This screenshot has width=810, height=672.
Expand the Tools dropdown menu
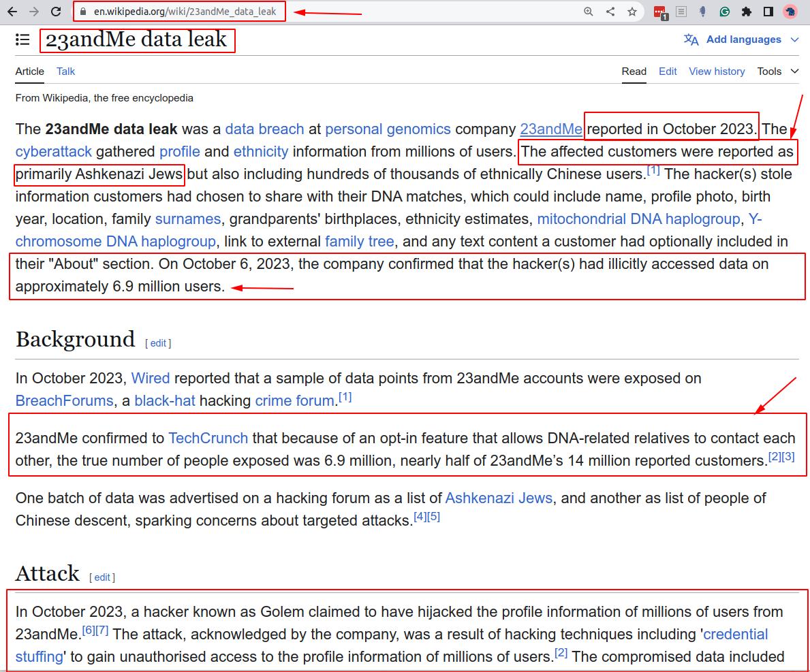click(x=777, y=71)
